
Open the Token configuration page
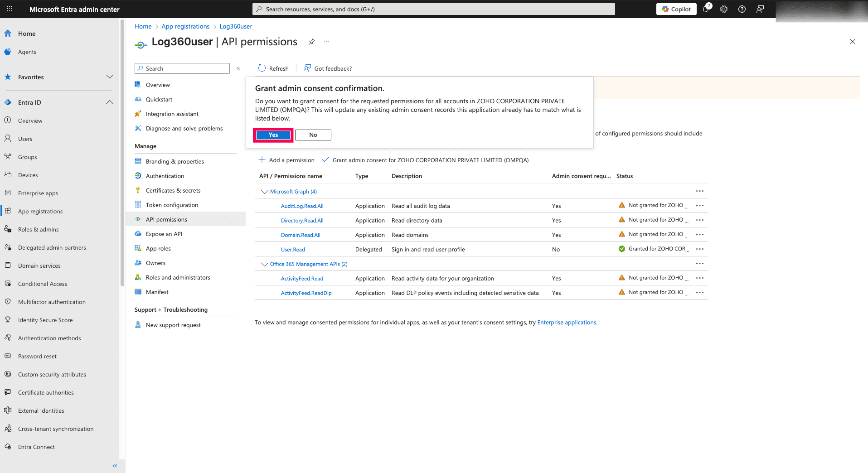pyautogui.click(x=172, y=205)
